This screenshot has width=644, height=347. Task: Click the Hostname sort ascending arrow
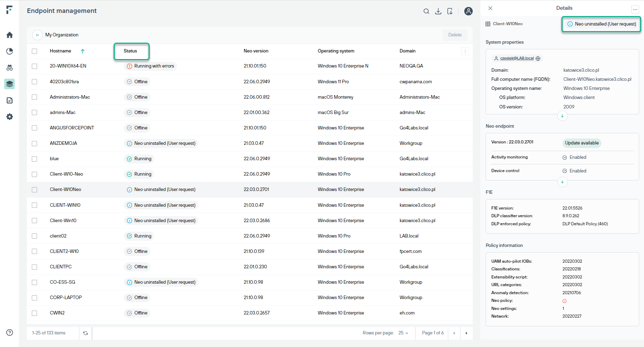click(x=83, y=51)
